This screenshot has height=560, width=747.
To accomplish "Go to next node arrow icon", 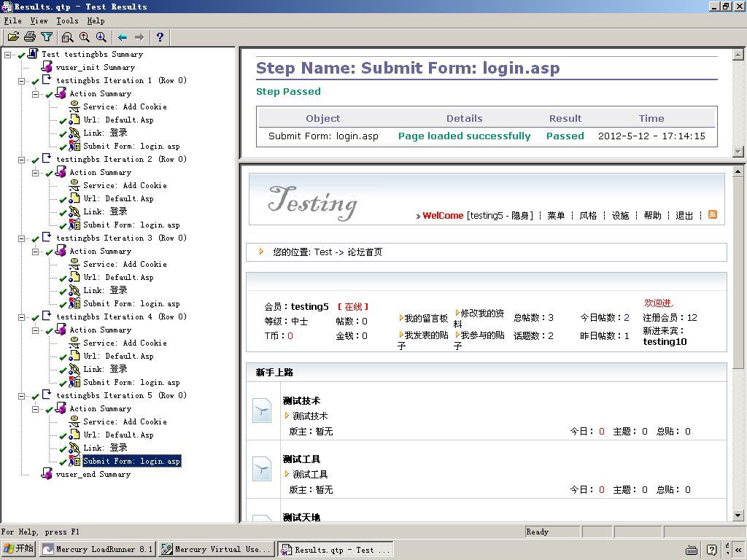I will 139,36.
